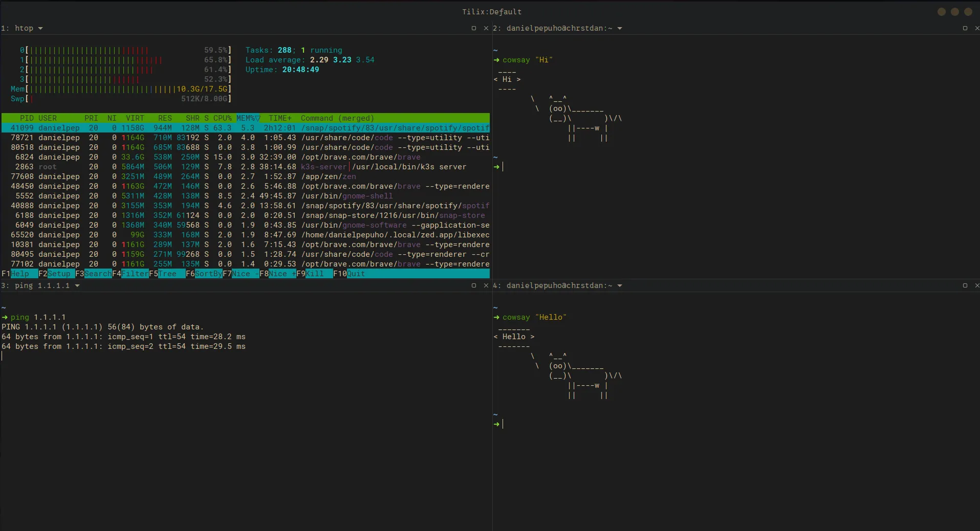The width and height of the screenshot is (980, 531).
Task: Select process row PID 78721 code
Action: pyautogui.click(x=246, y=138)
